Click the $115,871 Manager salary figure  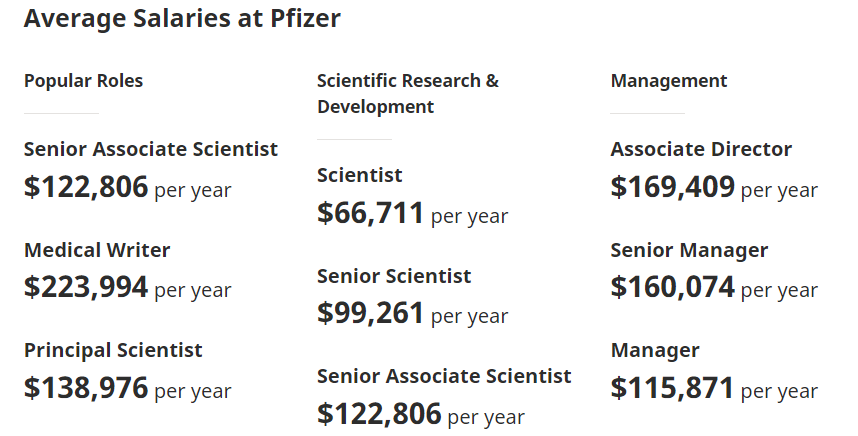pos(673,388)
